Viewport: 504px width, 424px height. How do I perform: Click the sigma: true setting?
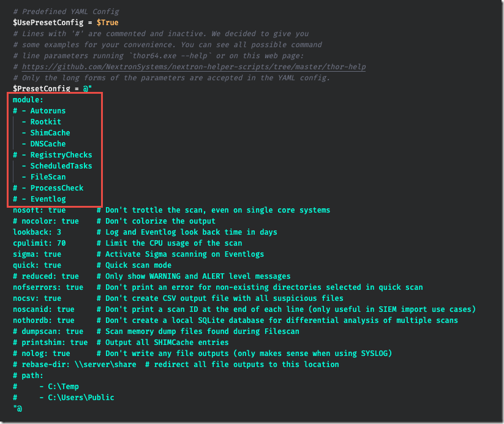coord(37,254)
